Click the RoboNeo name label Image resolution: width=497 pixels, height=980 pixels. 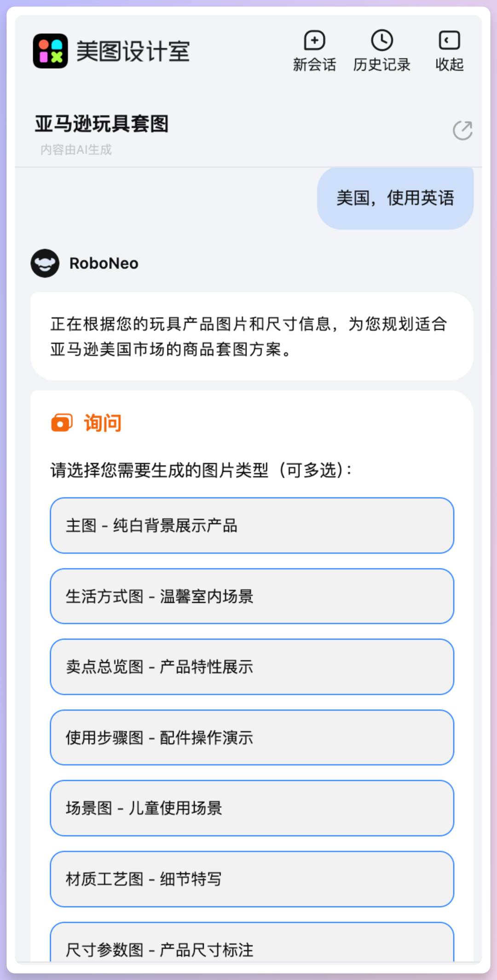(104, 263)
